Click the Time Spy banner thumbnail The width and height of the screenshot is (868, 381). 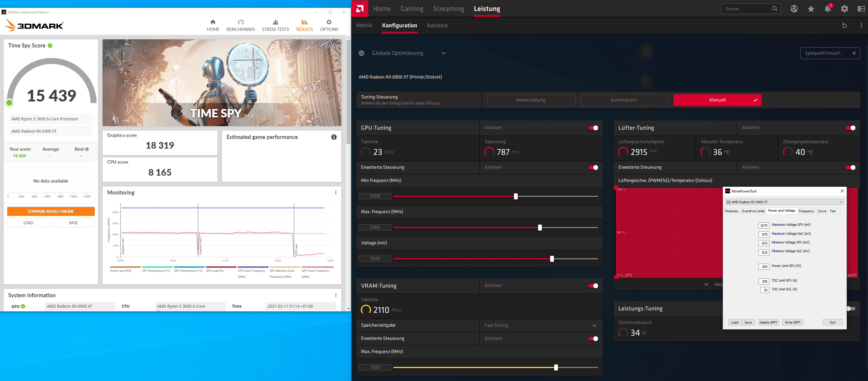tap(222, 83)
